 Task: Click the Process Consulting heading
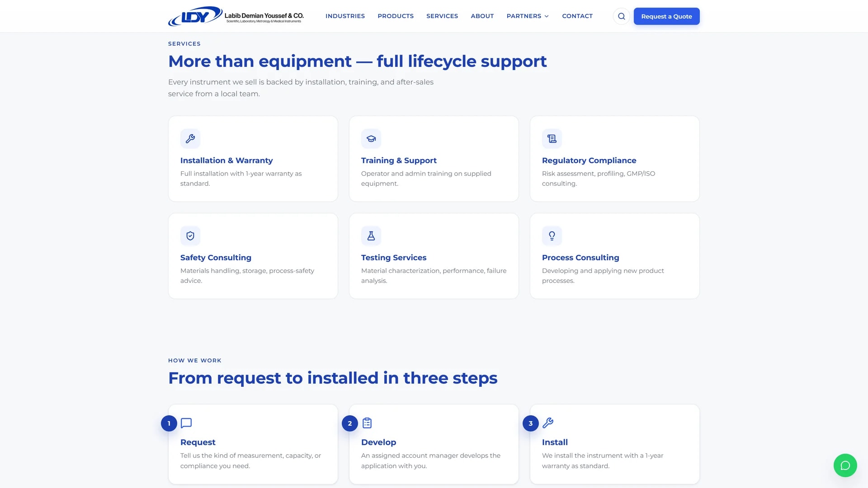click(x=580, y=258)
